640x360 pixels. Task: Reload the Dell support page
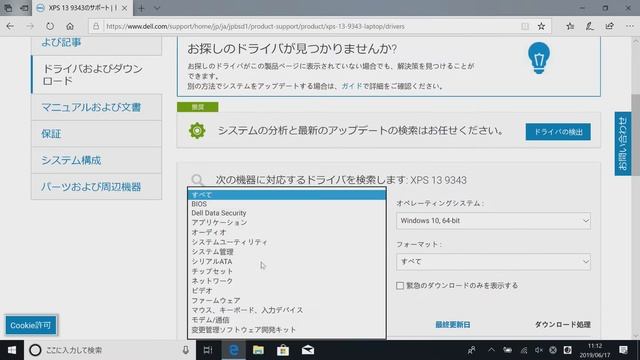tap(50, 27)
